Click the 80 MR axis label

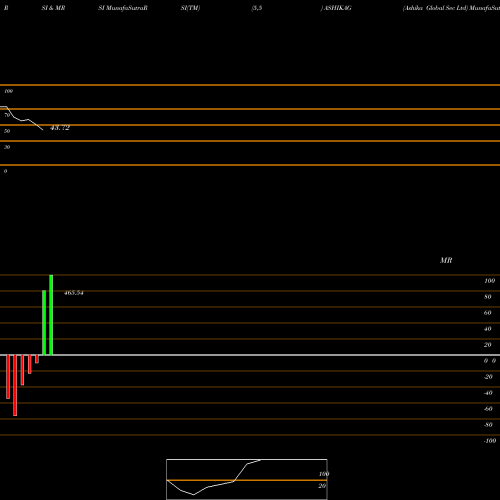coord(488,297)
